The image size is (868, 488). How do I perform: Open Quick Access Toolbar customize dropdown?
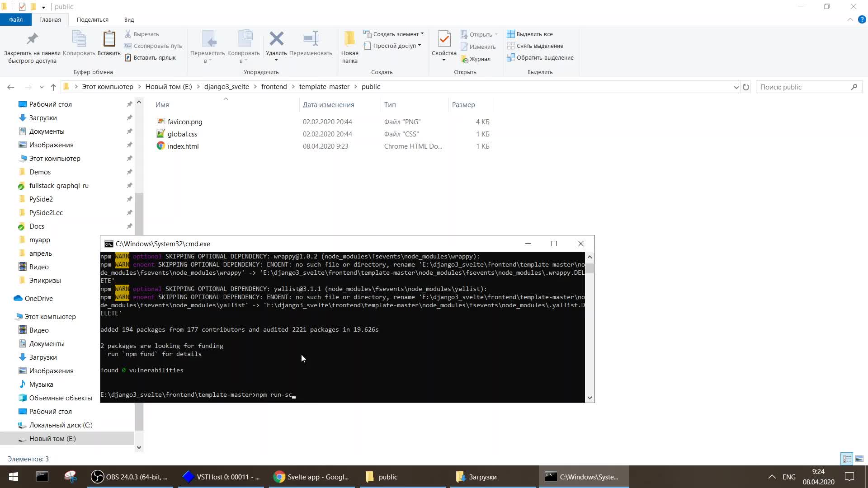[x=43, y=7]
